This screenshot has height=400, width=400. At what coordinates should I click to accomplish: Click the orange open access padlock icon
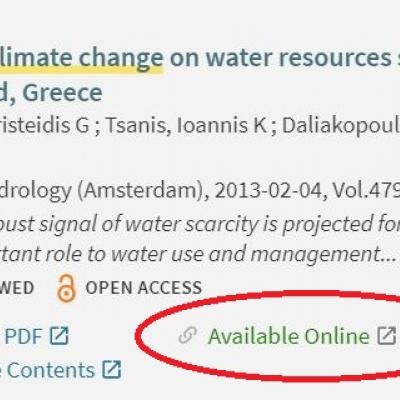pyautogui.click(x=66, y=288)
